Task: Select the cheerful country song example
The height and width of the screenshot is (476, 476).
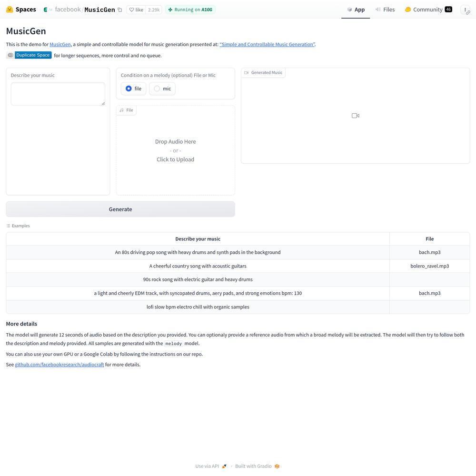Action: pos(198,266)
